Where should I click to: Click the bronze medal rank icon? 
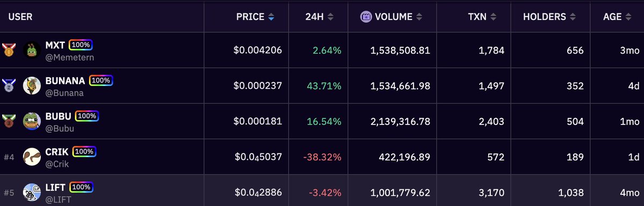click(x=9, y=121)
